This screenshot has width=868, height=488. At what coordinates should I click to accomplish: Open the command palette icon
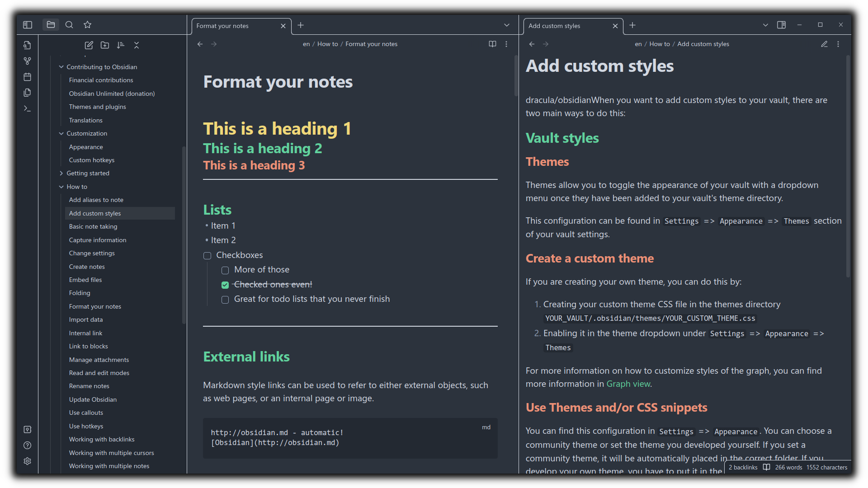(x=28, y=108)
